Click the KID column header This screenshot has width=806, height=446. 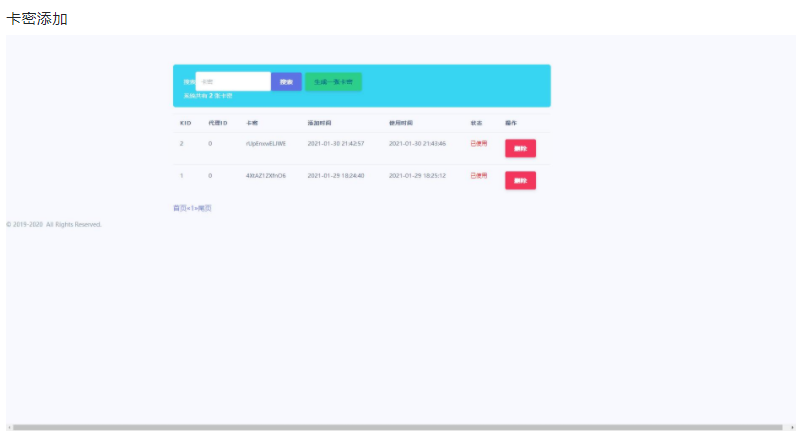(185, 123)
